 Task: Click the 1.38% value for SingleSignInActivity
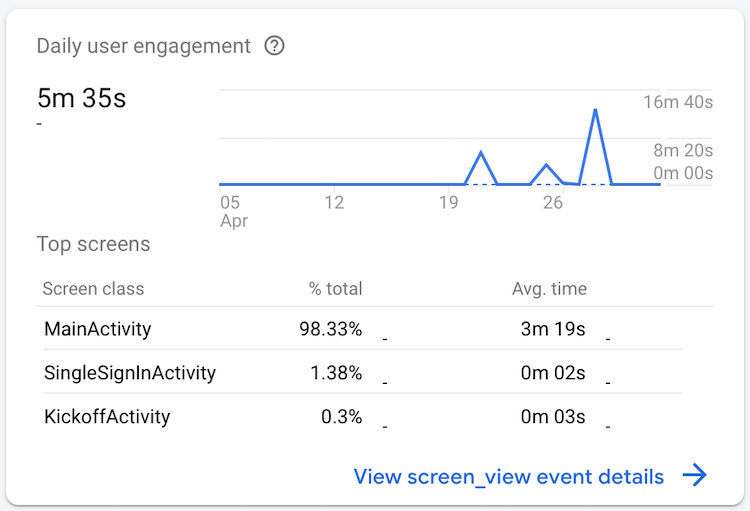[336, 373]
